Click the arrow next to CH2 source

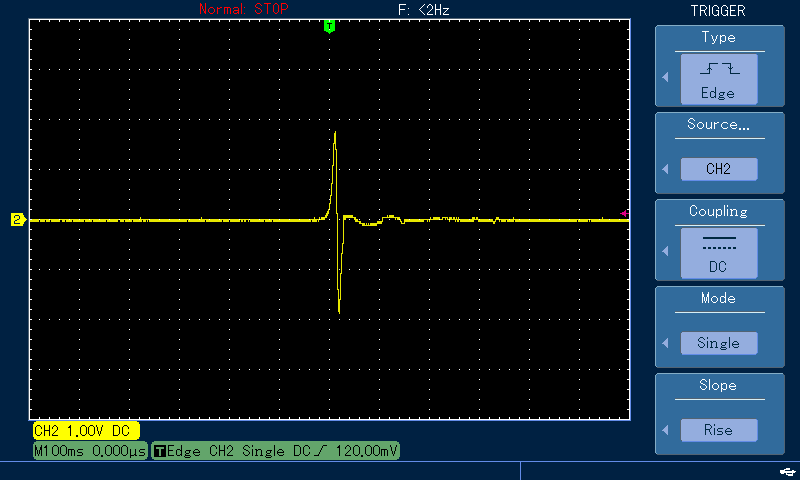[665, 169]
